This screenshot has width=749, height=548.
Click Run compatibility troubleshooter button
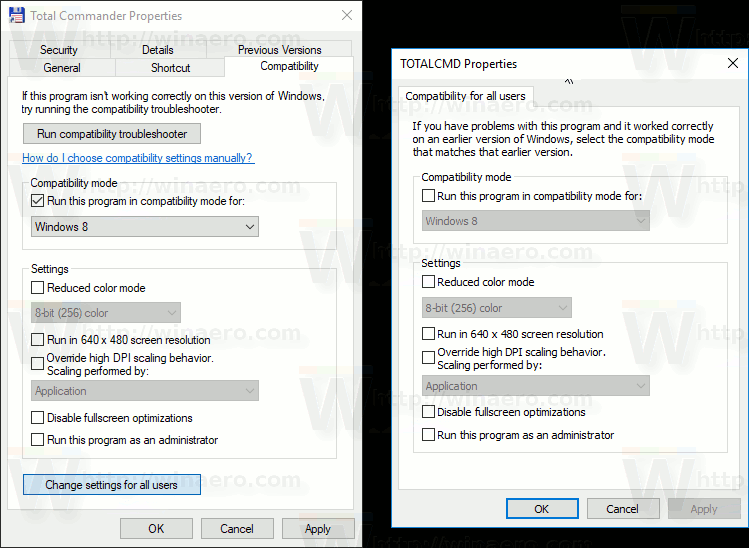pos(112,134)
